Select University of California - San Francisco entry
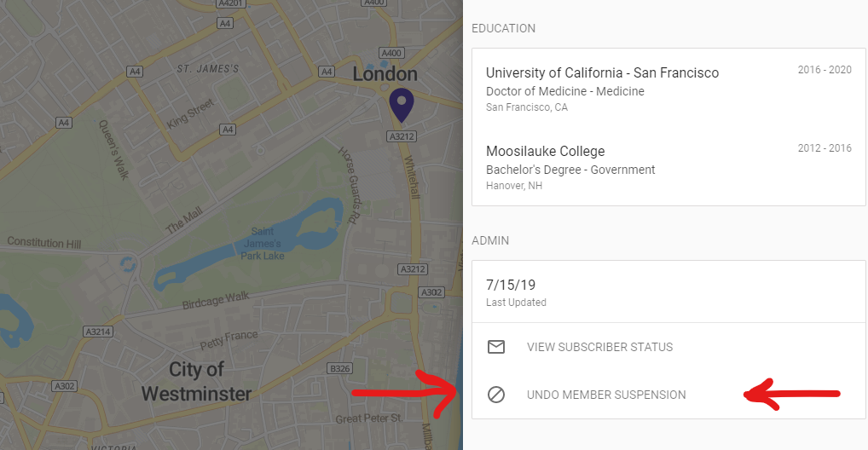This screenshot has height=450, width=868. [668, 89]
